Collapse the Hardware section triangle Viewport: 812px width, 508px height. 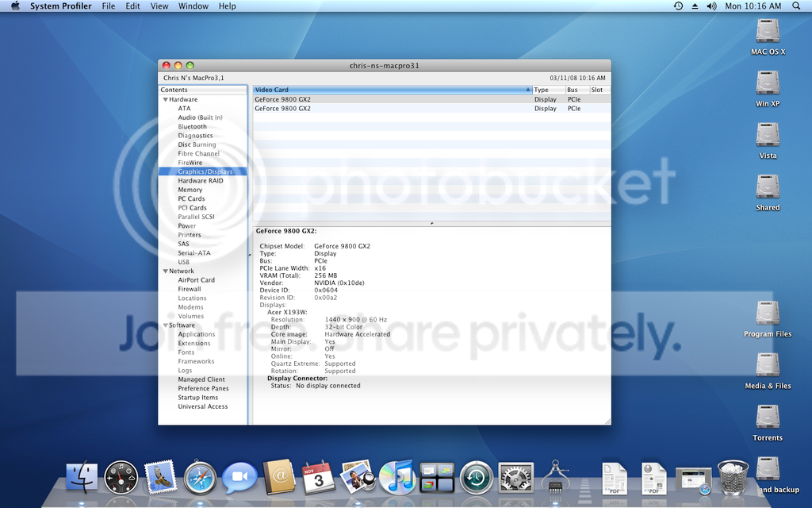(165, 99)
